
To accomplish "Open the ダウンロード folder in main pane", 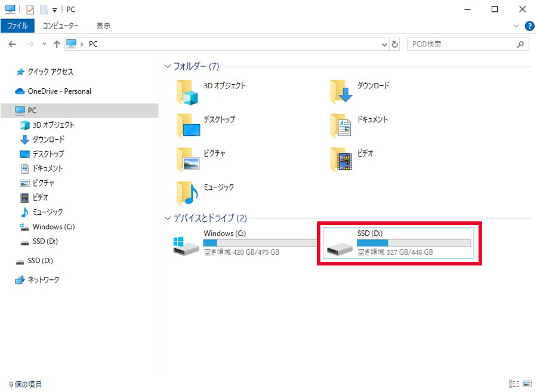I will [341, 91].
